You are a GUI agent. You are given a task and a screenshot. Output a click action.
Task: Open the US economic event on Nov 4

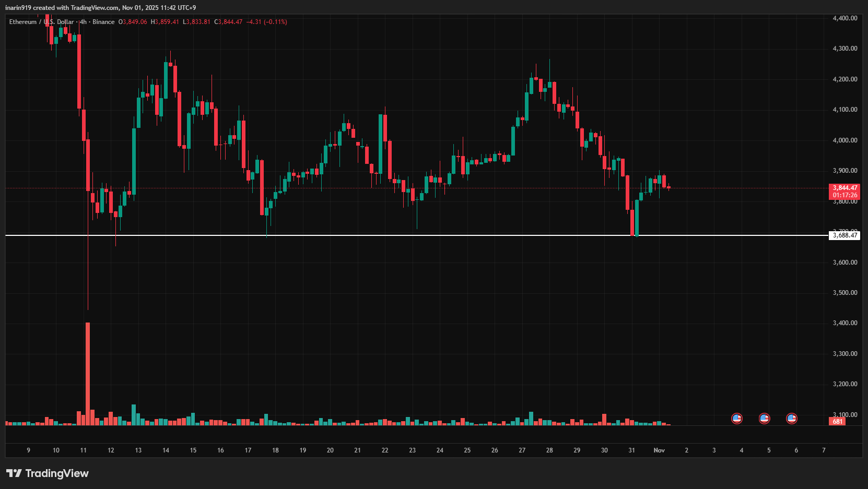click(x=736, y=418)
